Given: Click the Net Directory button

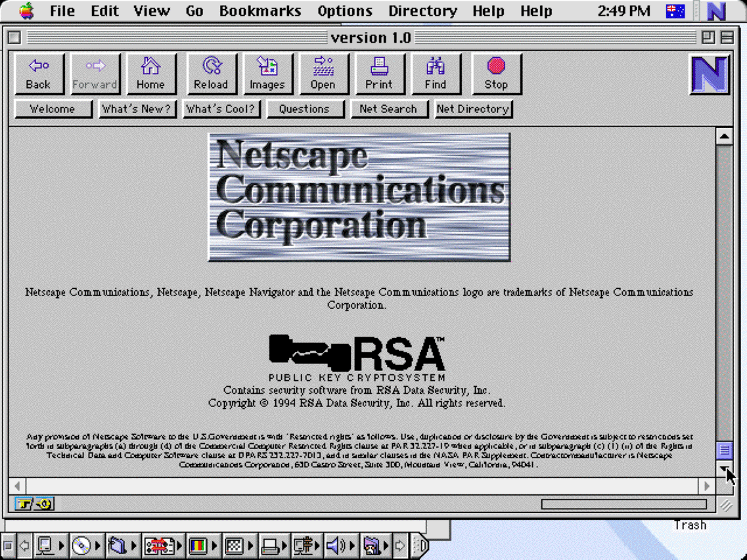Looking at the screenshot, I should coord(473,109).
